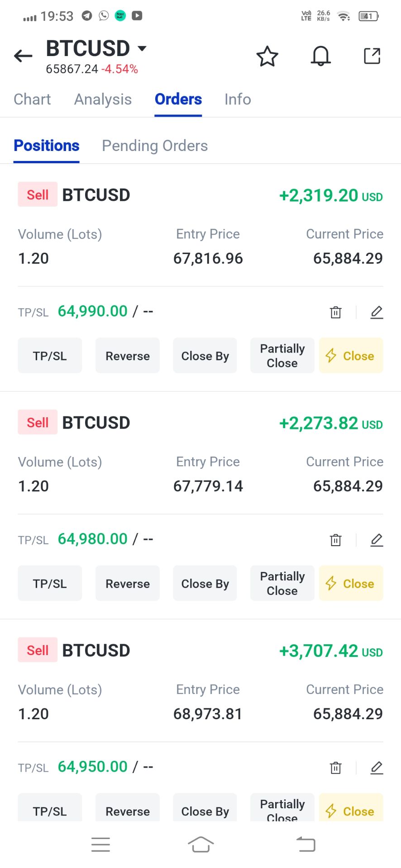Tap the share export icon

click(372, 56)
